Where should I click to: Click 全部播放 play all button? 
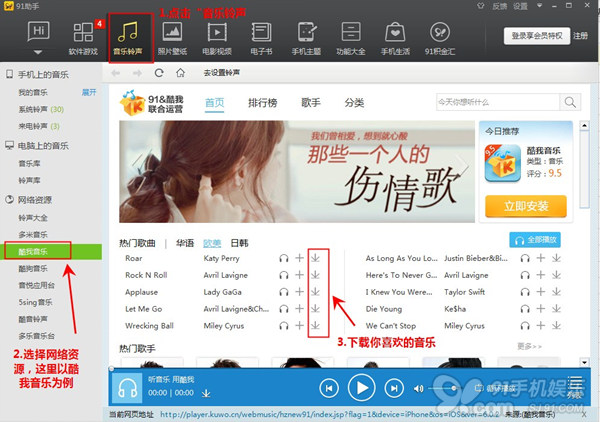point(535,240)
